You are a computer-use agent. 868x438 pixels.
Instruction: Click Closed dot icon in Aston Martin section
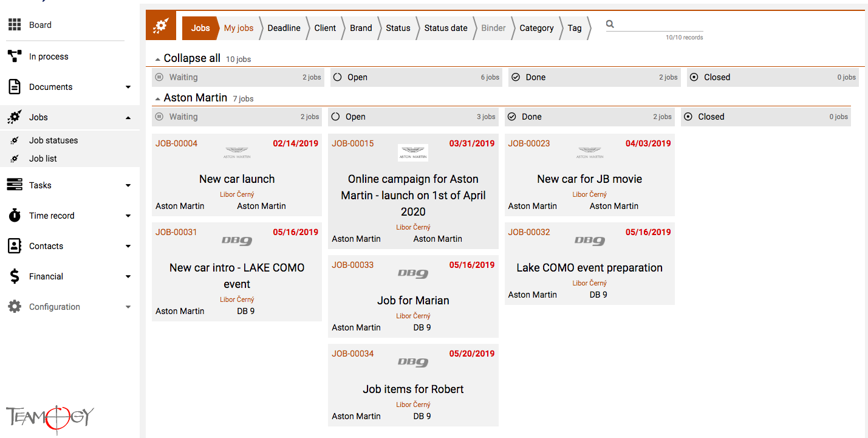point(688,117)
